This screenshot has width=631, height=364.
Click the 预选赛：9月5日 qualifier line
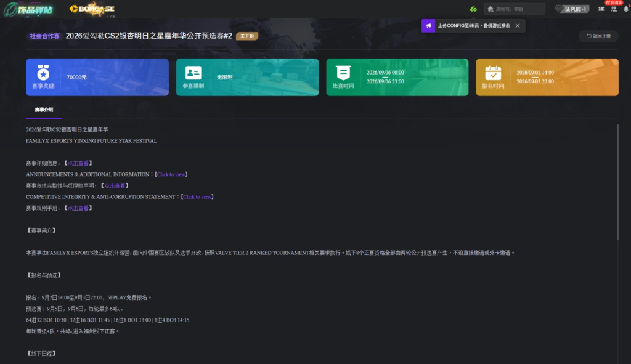[x=75, y=309]
